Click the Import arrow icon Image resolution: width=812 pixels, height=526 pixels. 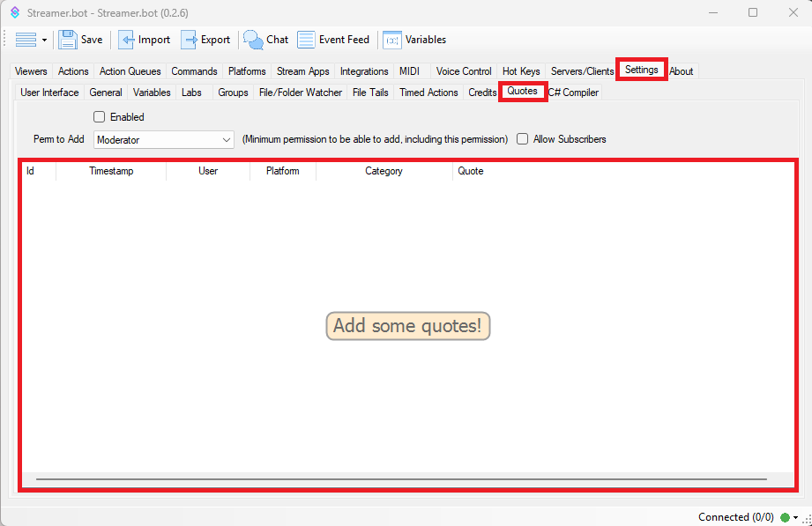click(127, 40)
